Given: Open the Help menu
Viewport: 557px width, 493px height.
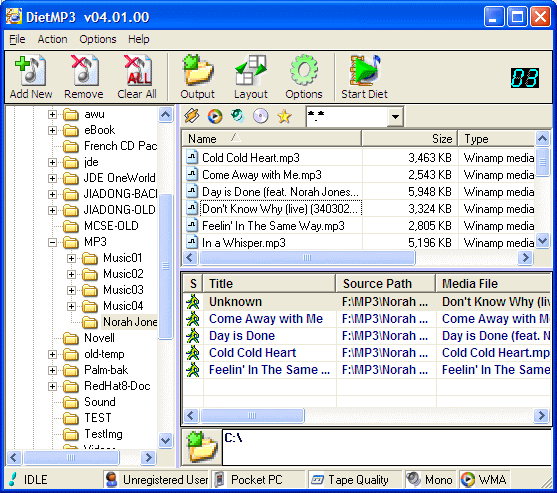Looking at the screenshot, I should (x=139, y=39).
